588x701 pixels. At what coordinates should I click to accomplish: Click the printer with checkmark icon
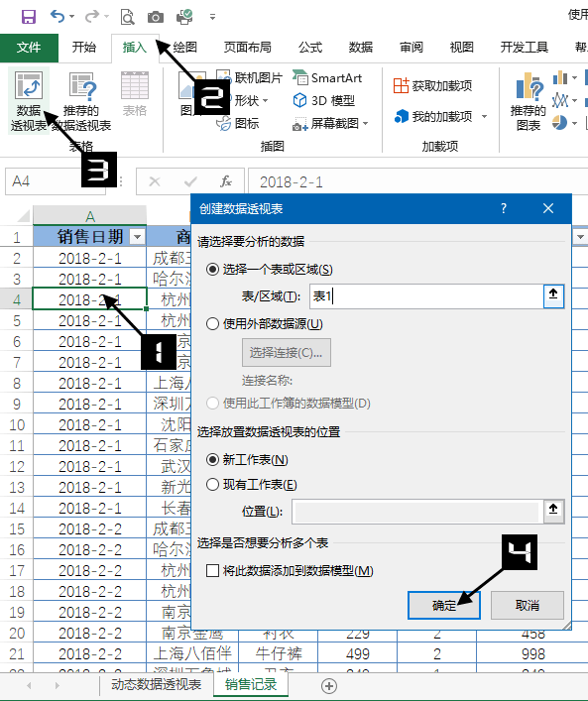[x=184, y=17]
